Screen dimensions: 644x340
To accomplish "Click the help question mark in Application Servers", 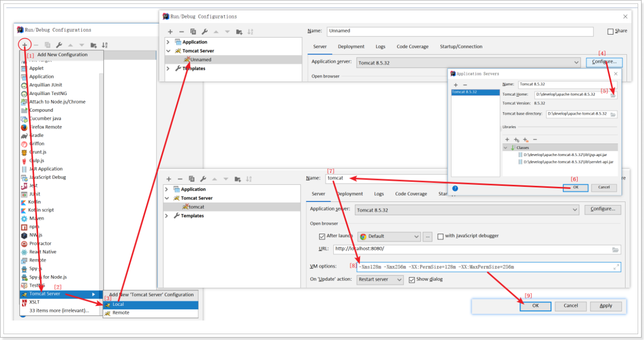I will [x=455, y=188].
